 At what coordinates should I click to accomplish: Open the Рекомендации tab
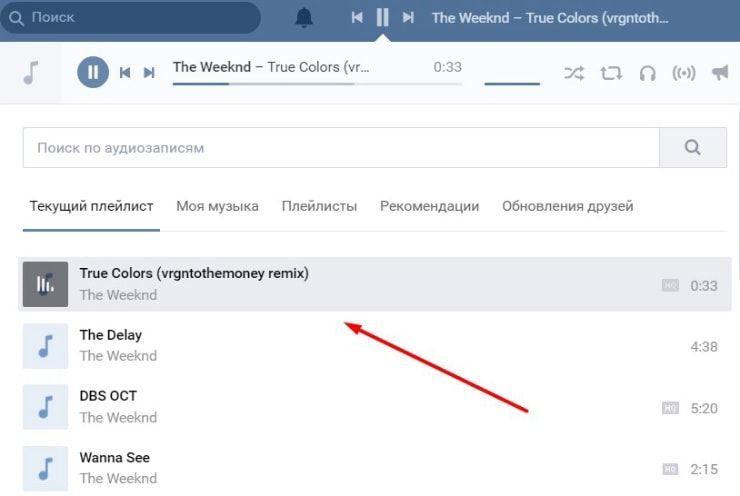point(429,206)
